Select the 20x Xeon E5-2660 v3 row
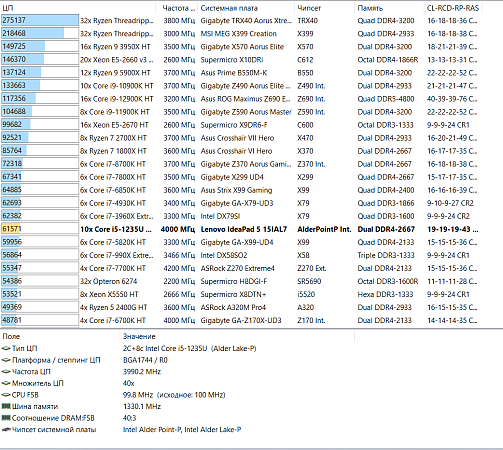This screenshot has height=450, width=503. click(x=241, y=60)
